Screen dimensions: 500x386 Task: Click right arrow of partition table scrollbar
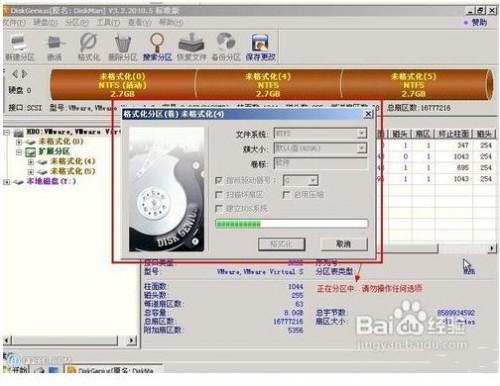pos(492,248)
